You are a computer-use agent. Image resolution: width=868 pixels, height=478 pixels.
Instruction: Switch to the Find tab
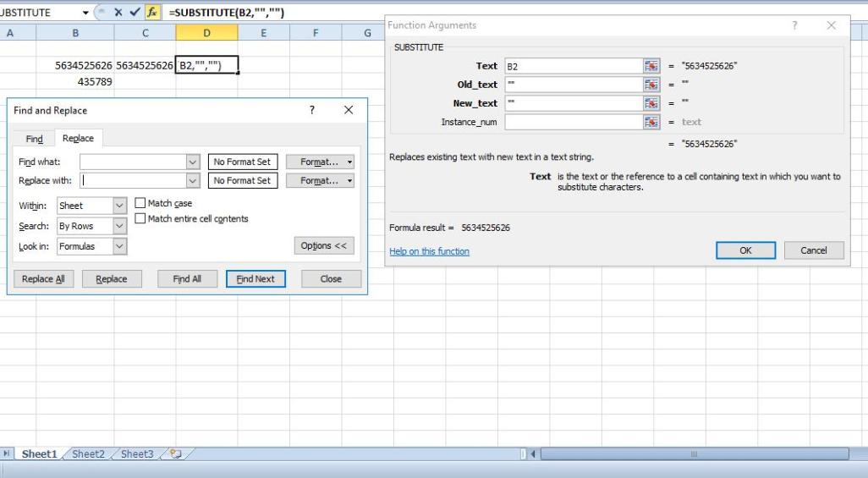click(35, 139)
